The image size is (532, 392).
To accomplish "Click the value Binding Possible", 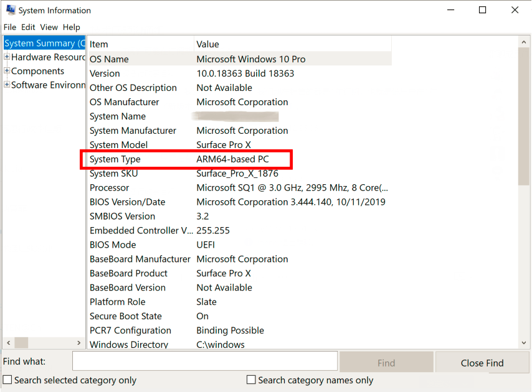I will pyautogui.click(x=230, y=330).
